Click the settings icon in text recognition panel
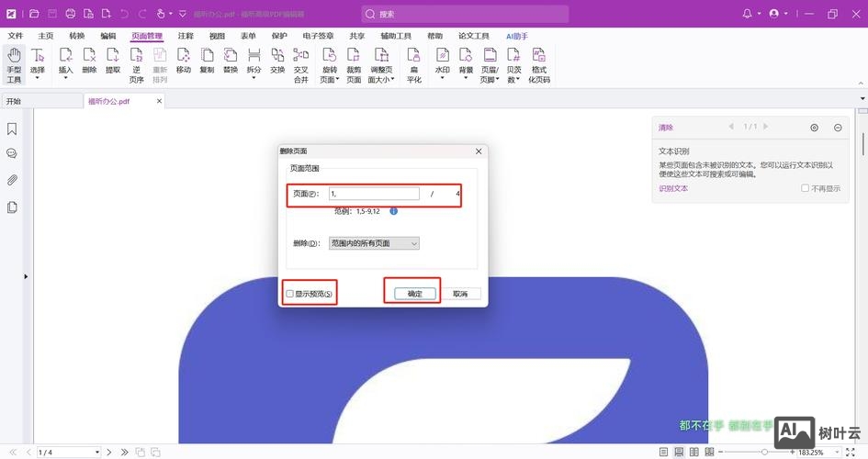The height and width of the screenshot is (459, 868). point(815,128)
